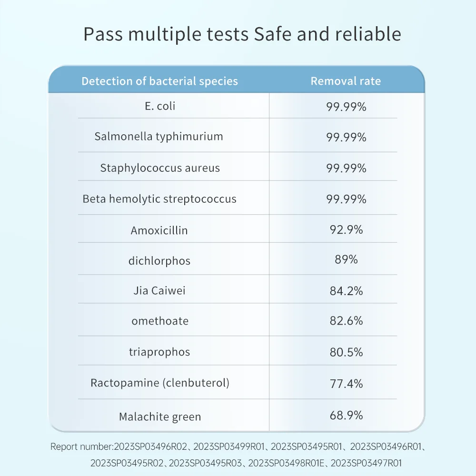Select the triaprophos label
The image size is (476, 476).
(x=159, y=352)
